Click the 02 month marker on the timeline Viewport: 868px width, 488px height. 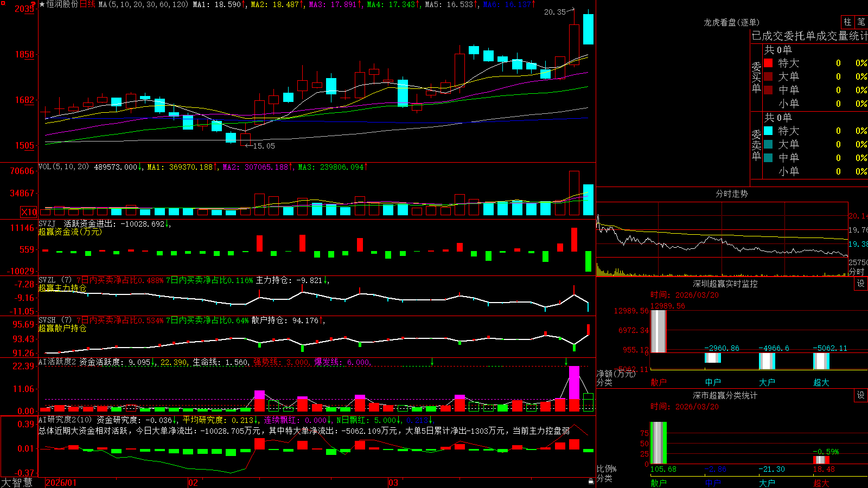coord(193,483)
